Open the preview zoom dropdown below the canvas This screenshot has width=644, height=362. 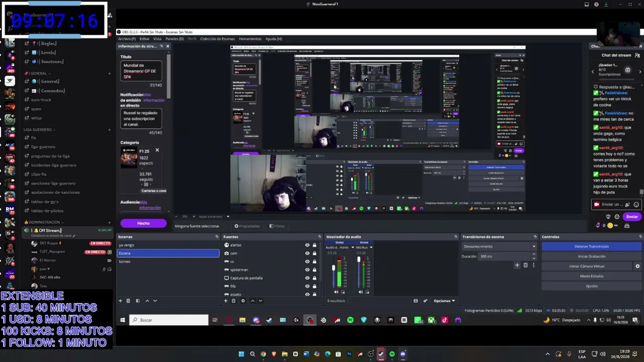click(228, 217)
